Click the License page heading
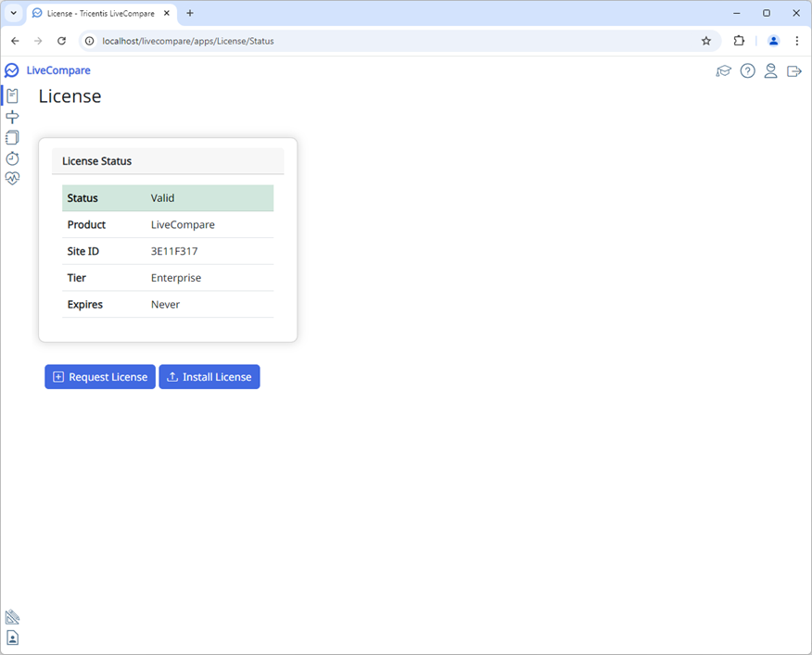The height and width of the screenshot is (655, 812). point(70,96)
